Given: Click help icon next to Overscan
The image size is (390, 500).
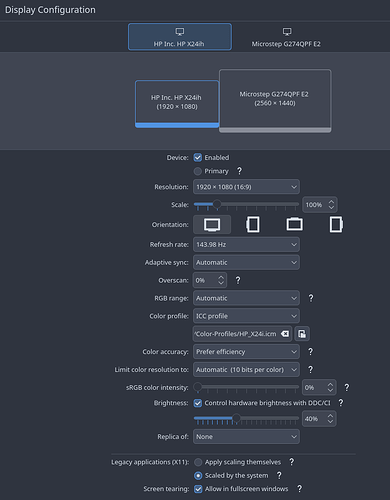Looking at the screenshot, I should (238, 280).
